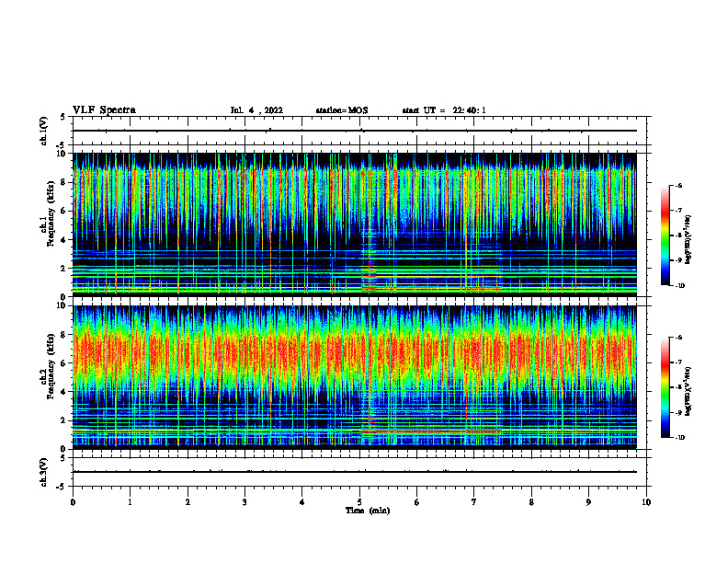Viewport: 728px width, 563px height.
Task: Click the time axis tick label "2"
Action: (188, 502)
